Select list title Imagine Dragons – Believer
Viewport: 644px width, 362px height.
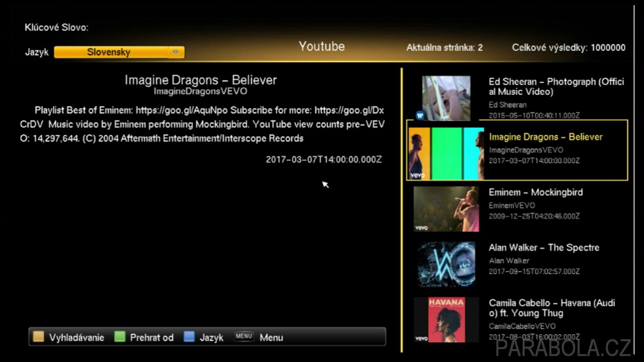546,137
